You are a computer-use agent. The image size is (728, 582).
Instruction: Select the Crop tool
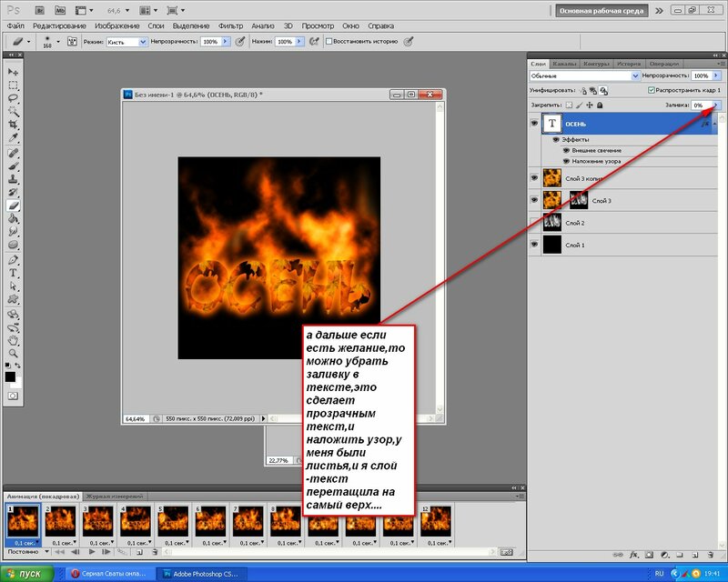coord(13,125)
